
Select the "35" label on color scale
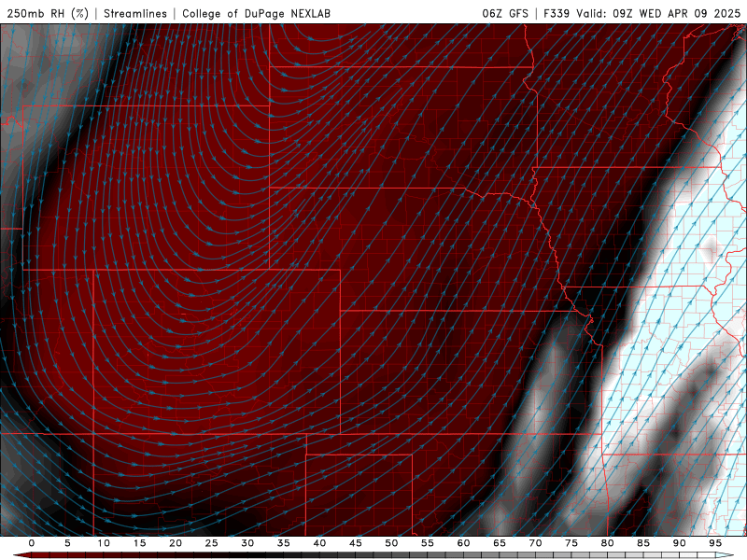pos(284,543)
